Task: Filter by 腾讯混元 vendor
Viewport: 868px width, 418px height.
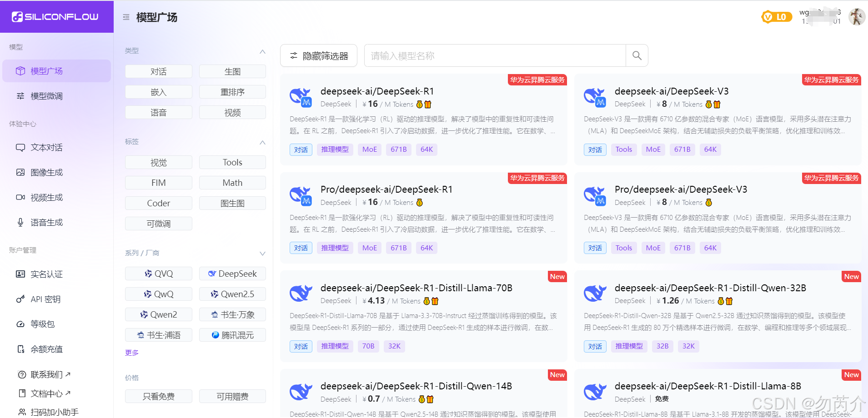Action: [x=232, y=335]
